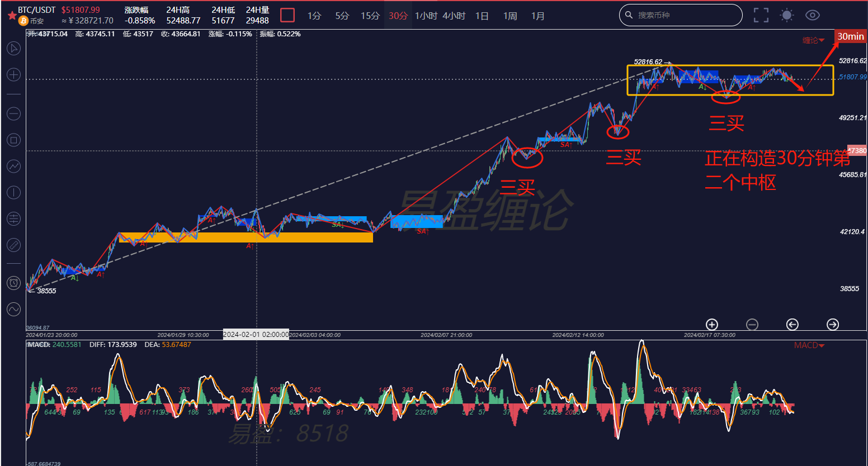This screenshot has height=466, width=868.
Task: Switch to the 1日 timeframe
Action: (482, 16)
